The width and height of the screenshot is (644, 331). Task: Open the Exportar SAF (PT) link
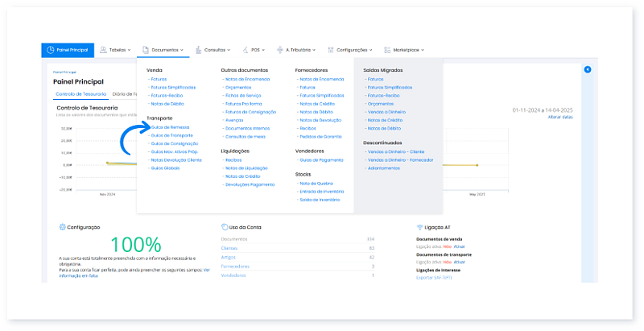coord(435,276)
